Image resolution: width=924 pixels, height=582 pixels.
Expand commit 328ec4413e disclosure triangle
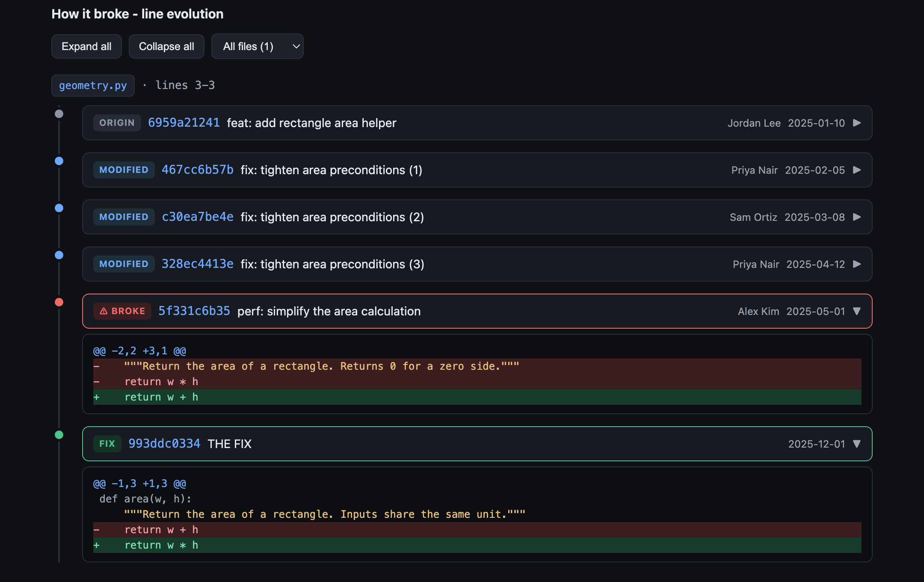pos(857,264)
